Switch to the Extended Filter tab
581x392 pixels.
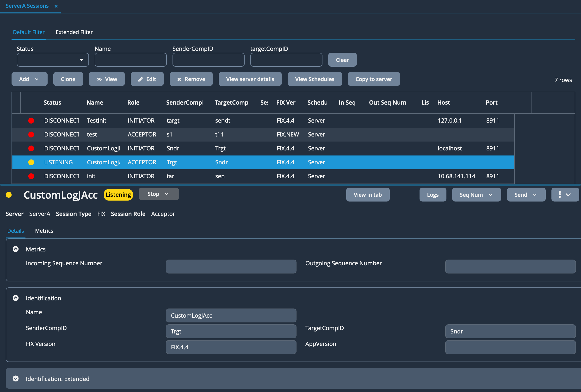pos(74,32)
